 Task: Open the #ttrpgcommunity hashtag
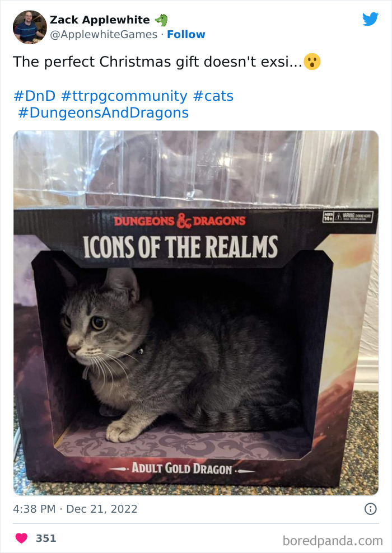[124, 96]
